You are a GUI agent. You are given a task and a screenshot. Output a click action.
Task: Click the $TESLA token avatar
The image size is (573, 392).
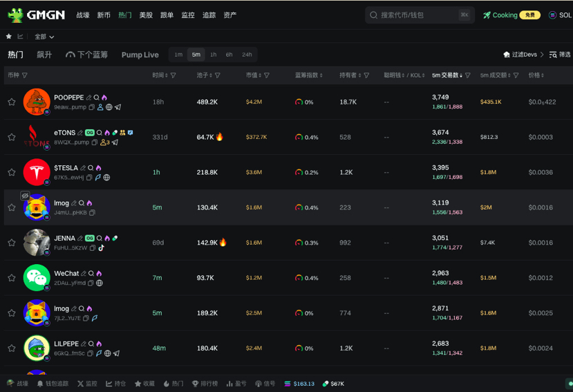click(37, 172)
